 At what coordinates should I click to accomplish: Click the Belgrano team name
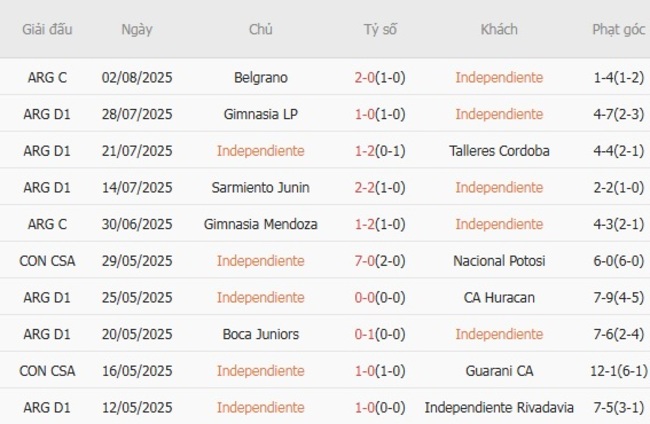coord(261,77)
